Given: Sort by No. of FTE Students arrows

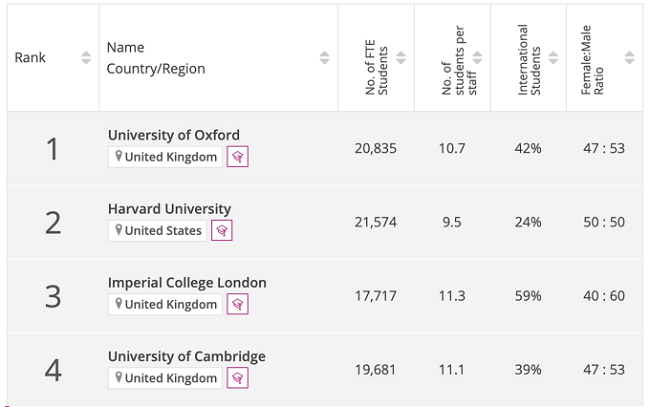Looking at the screenshot, I should pos(401,58).
